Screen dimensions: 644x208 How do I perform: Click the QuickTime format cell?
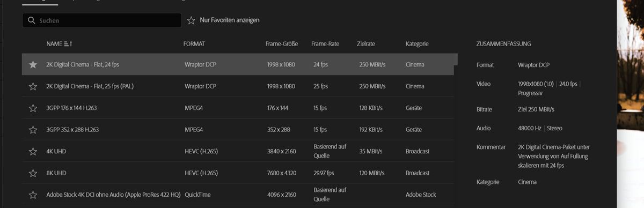[197, 195]
